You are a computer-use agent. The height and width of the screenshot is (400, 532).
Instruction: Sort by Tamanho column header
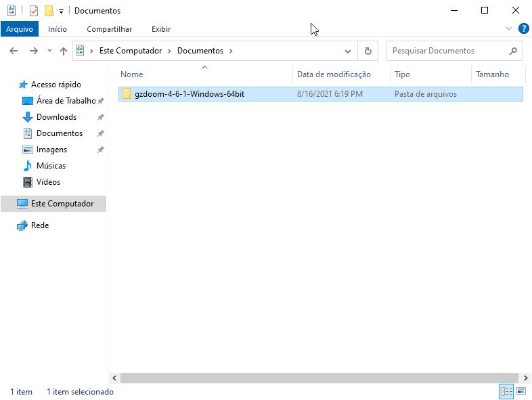coord(492,74)
